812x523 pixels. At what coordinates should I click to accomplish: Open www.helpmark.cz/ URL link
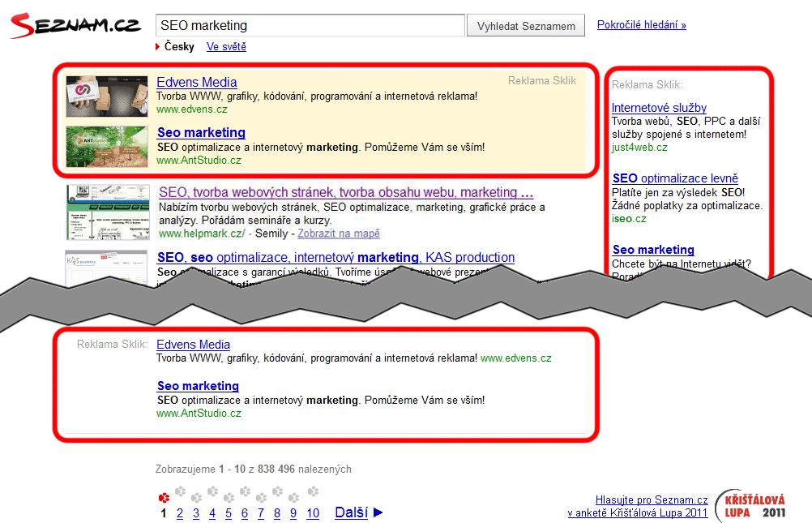click(x=202, y=234)
